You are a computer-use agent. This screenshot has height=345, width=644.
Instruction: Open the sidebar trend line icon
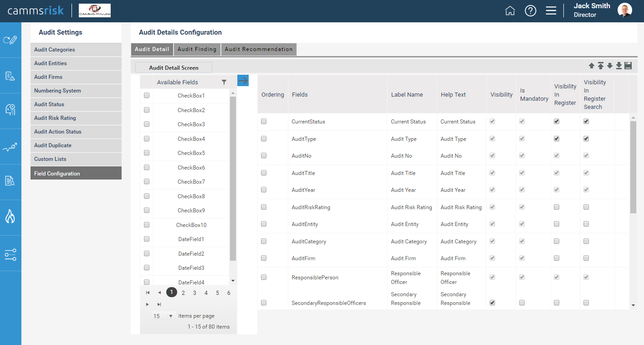point(10,147)
